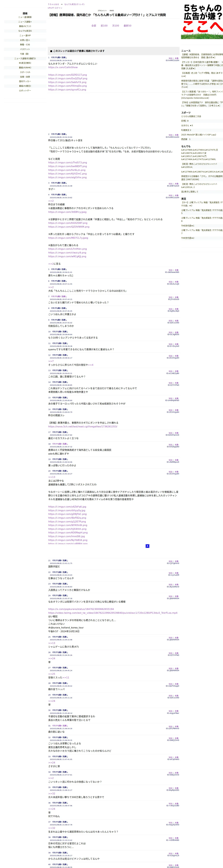
Task: Select 宝塚・四季 in the sidebar
Action: click(25, 77)
